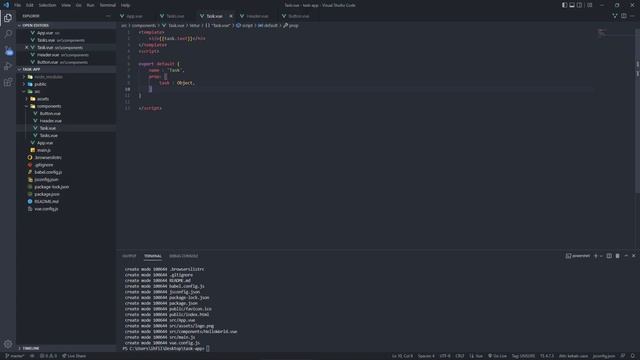Screen dimensions: 640x360
Task: Toggle the primary side bar from title bar
Action: click(x=564, y=5)
